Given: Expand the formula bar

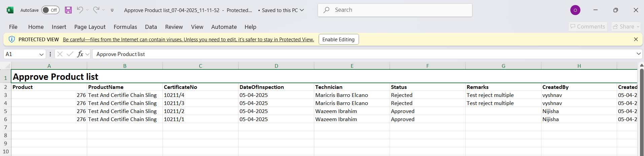Looking at the screenshot, I should point(638,54).
